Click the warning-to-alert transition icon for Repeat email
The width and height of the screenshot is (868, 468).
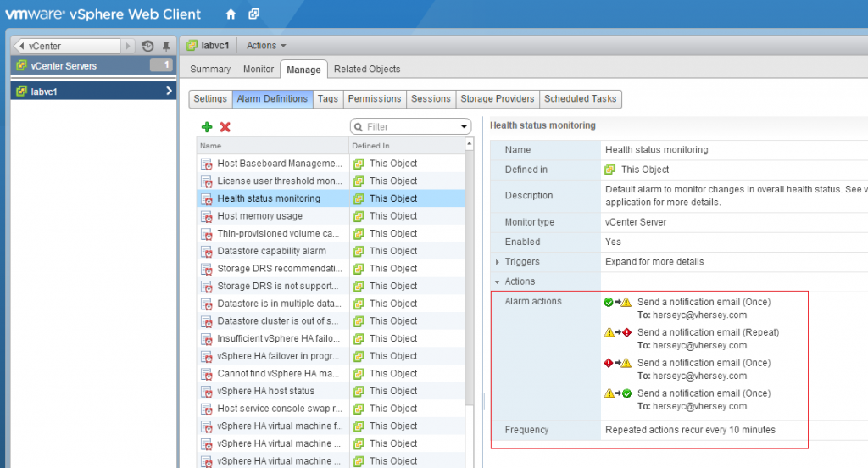click(x=617, y=332)
